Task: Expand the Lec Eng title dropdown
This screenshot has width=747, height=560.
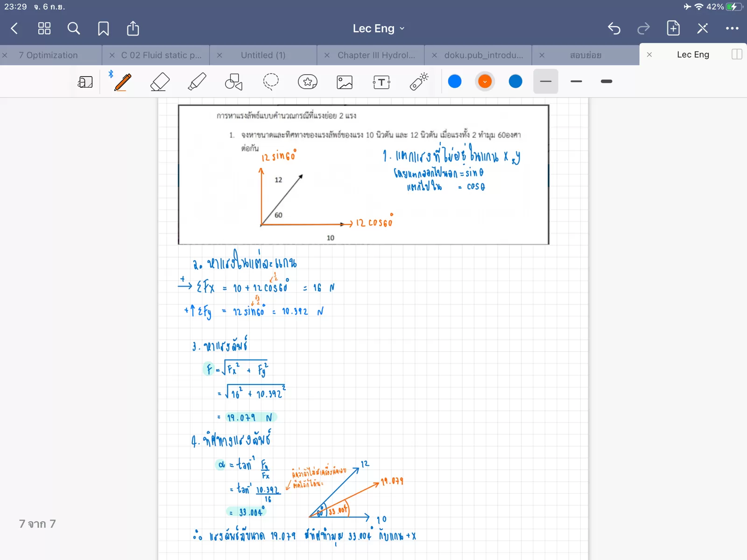Action: (379, 28)
